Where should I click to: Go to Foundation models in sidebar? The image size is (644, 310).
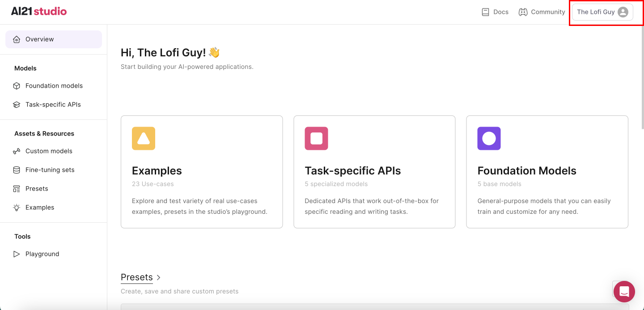point(54,86)
